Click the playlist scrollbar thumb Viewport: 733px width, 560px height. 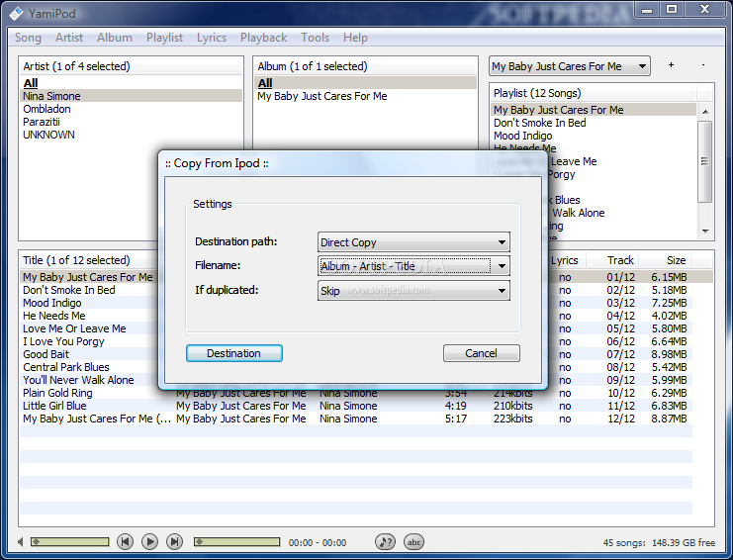[705, 161]
